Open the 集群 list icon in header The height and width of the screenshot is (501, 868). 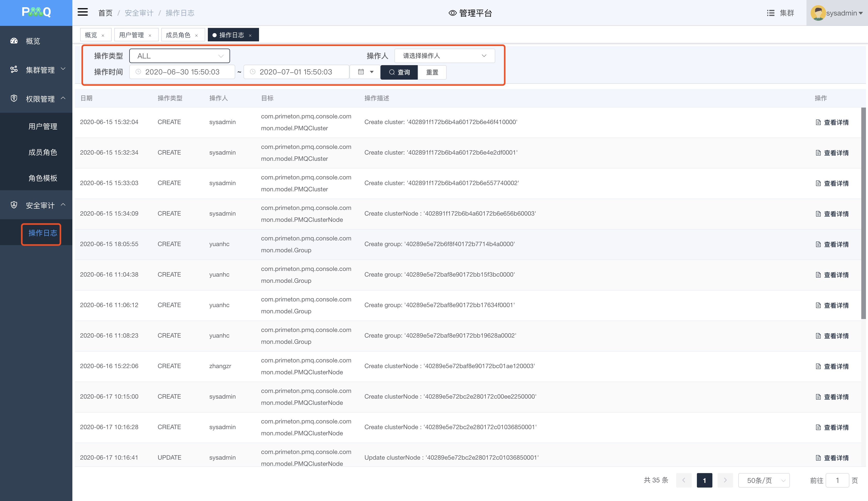click(771, 13)
